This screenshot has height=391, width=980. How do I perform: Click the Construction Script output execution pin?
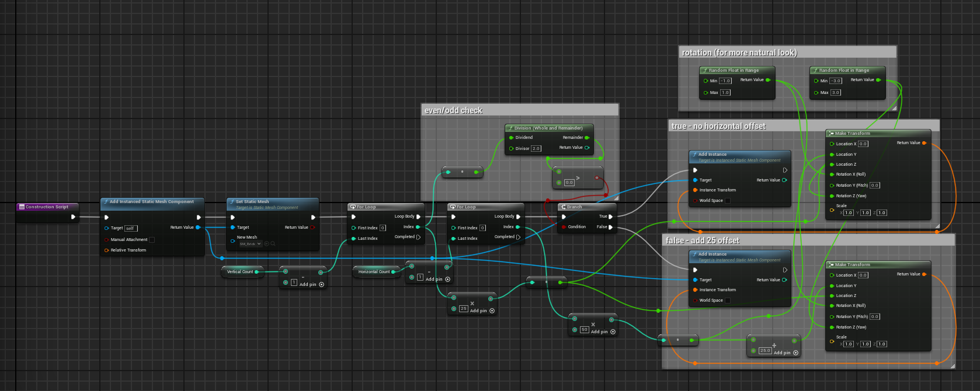pos(73,217)
